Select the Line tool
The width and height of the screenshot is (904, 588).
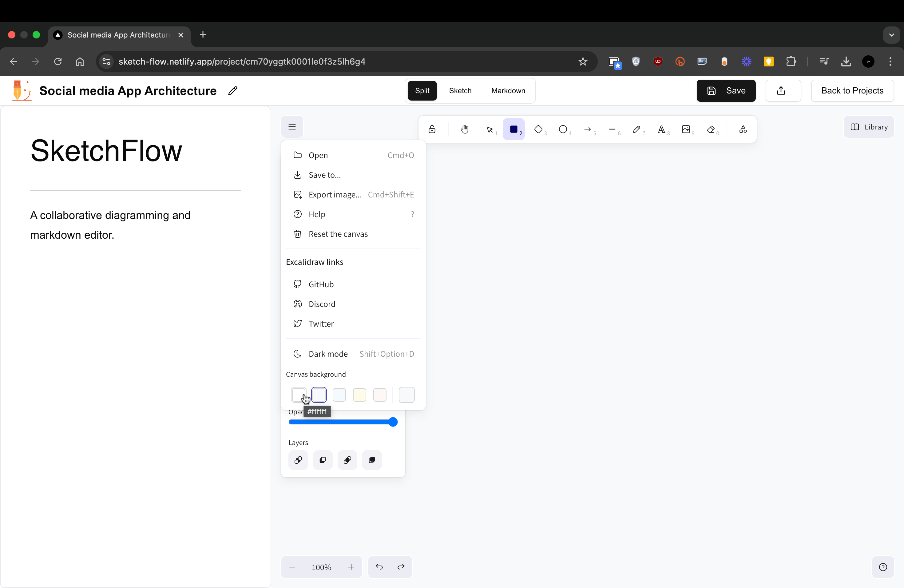(x=612, y=129)
